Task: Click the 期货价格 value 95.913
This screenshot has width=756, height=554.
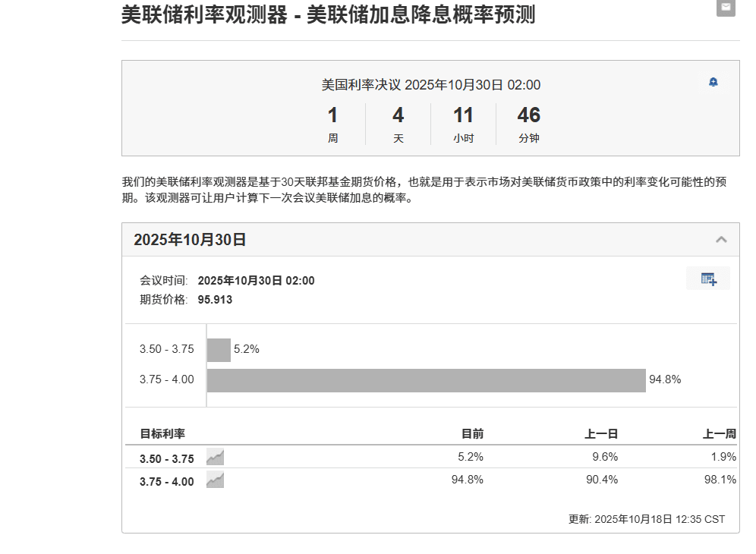Action: click(215, 300)
